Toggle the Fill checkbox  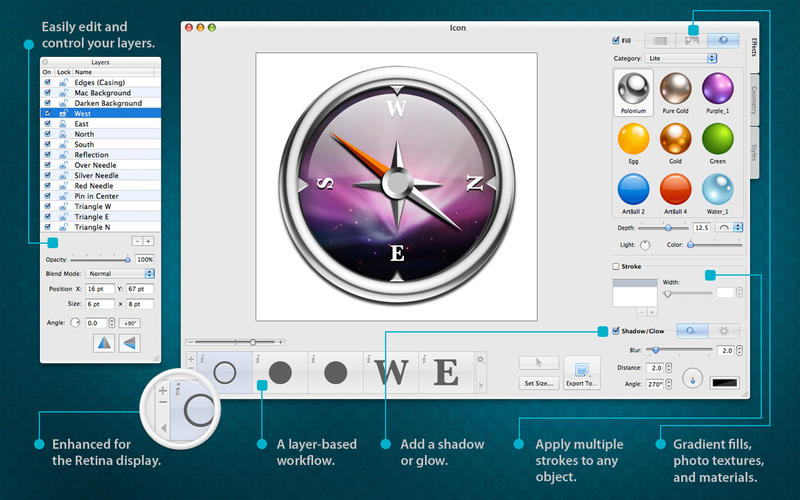click(x=616, y=41)
